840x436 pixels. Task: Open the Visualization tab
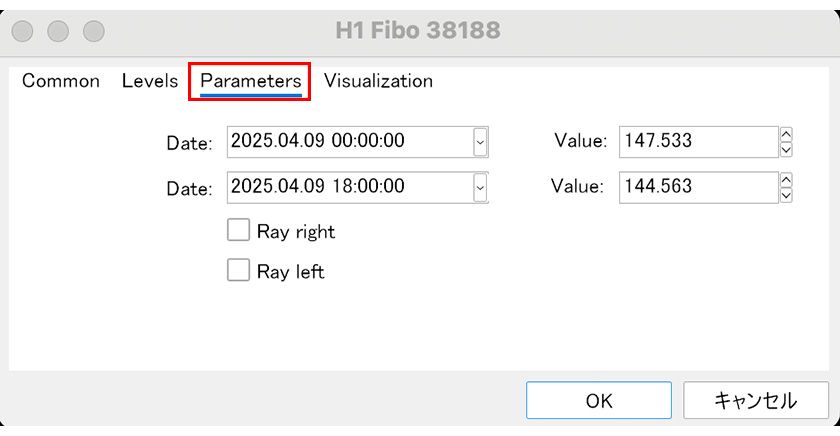[x=378, y=81]
